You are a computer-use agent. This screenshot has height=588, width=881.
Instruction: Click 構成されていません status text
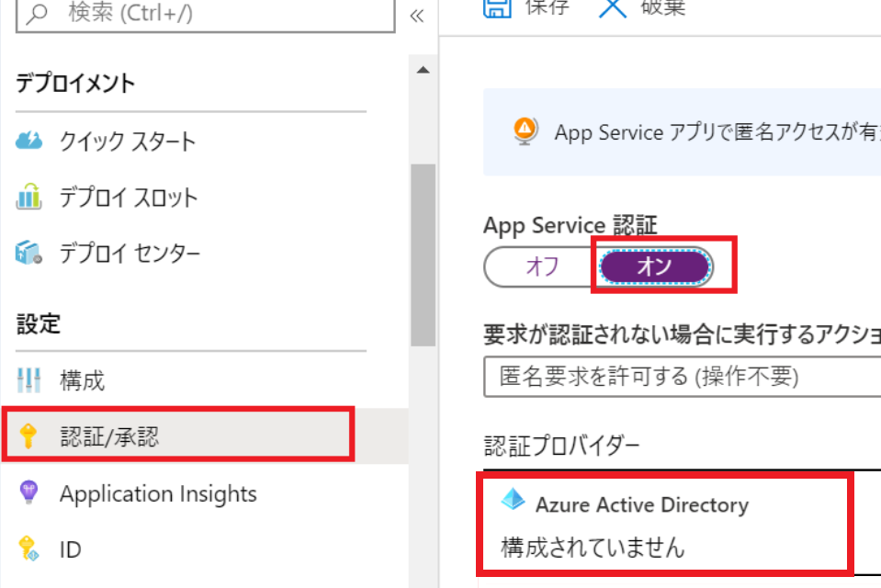pyautogui.click(x=593, y=547)
